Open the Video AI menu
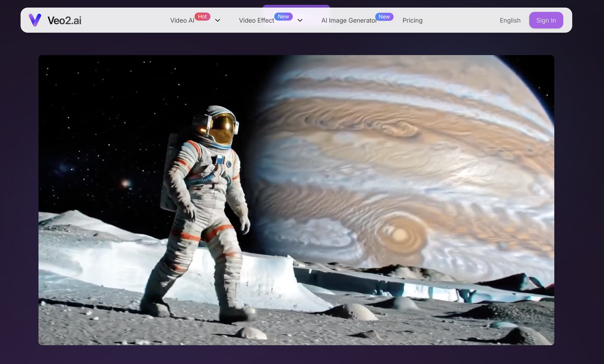The image size is (604, 364). coord(182,20)
